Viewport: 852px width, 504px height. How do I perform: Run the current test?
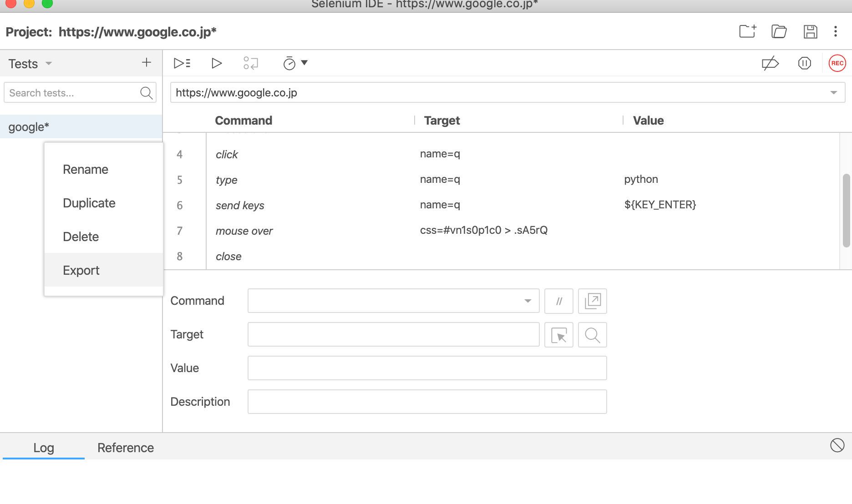[217, 63]
